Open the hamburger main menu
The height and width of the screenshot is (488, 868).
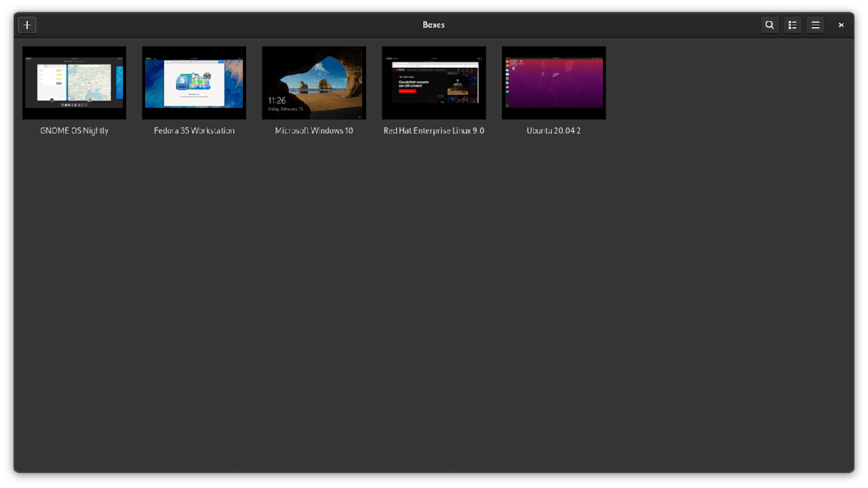coord(816,25)
